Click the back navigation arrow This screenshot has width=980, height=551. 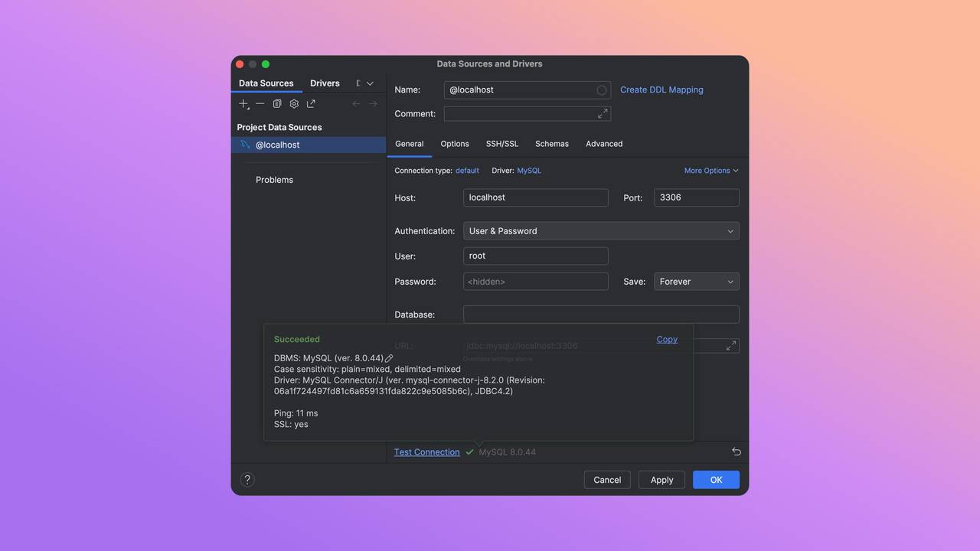tap(356, 103)
